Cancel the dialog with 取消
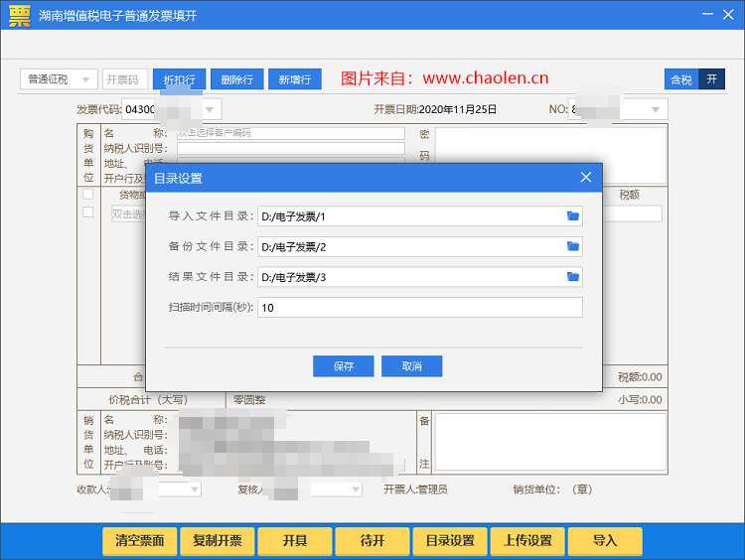745x560 pixels. [411, 366]
